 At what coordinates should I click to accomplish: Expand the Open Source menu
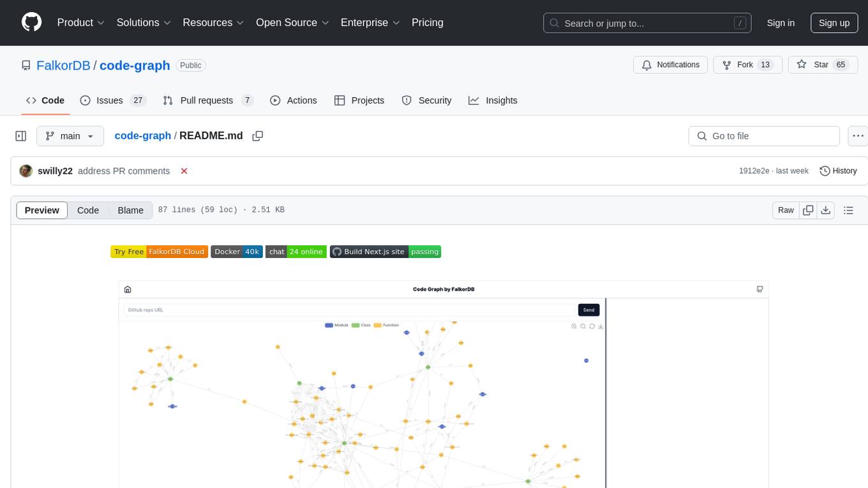tap(292, 22)
